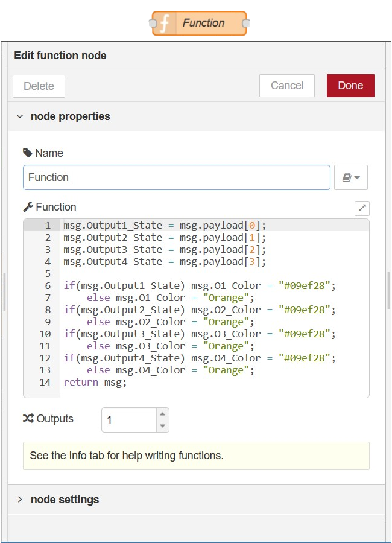This screenshot has height=543, width=392.
Task: Increase the Outputs count with the up arrow
Action: coord(162,414)
